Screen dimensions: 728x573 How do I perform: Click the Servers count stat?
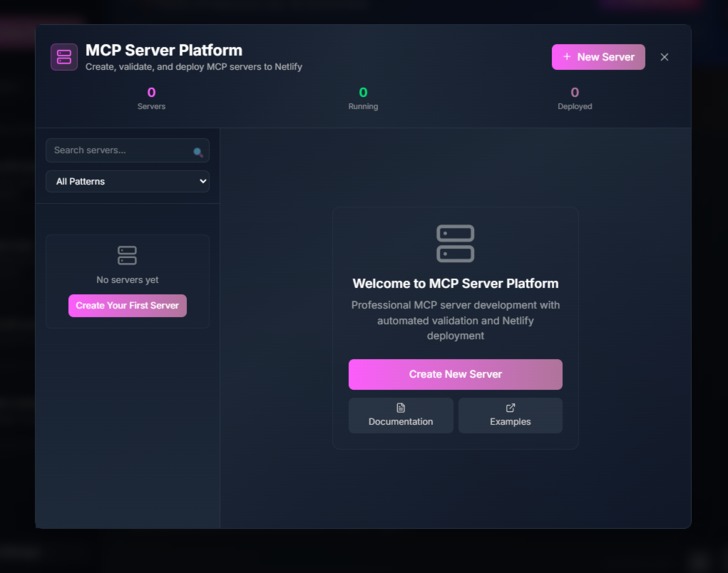(151, 98)
